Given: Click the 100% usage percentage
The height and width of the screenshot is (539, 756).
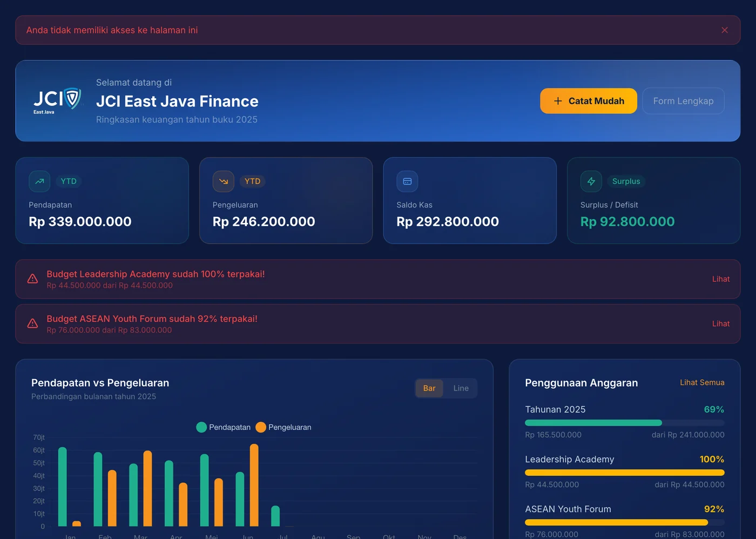Looking at the screenshot, I should pos(712,459).
